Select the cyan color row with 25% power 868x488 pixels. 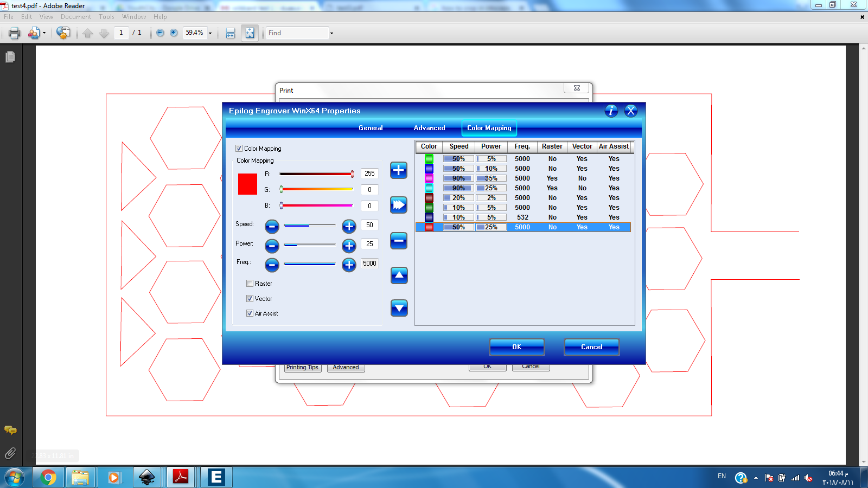[523, 188]
